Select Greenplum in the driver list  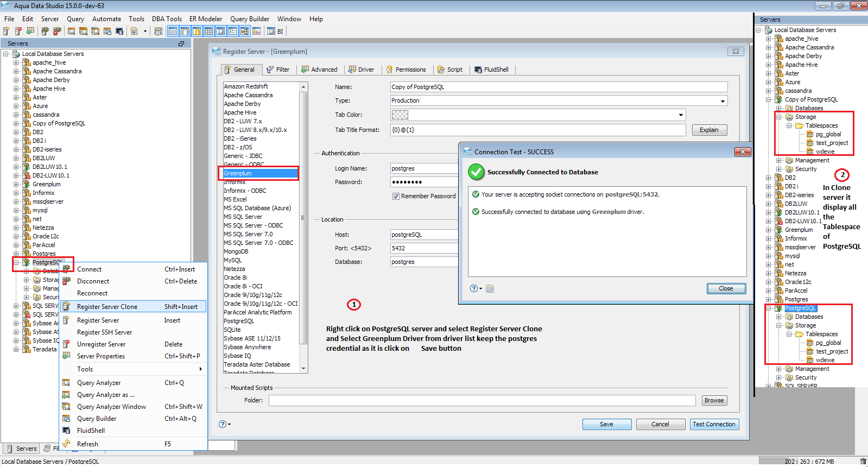pos(261,173)
